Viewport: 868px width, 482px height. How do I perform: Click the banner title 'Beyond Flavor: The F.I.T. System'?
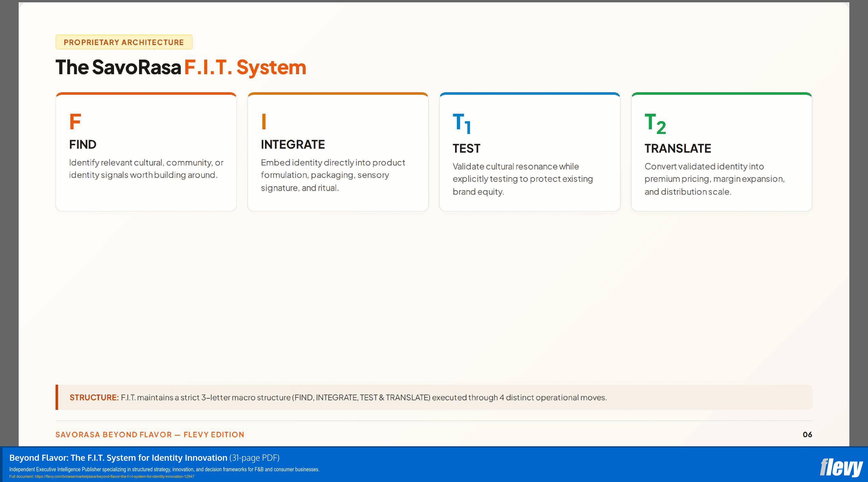point(118,458)
